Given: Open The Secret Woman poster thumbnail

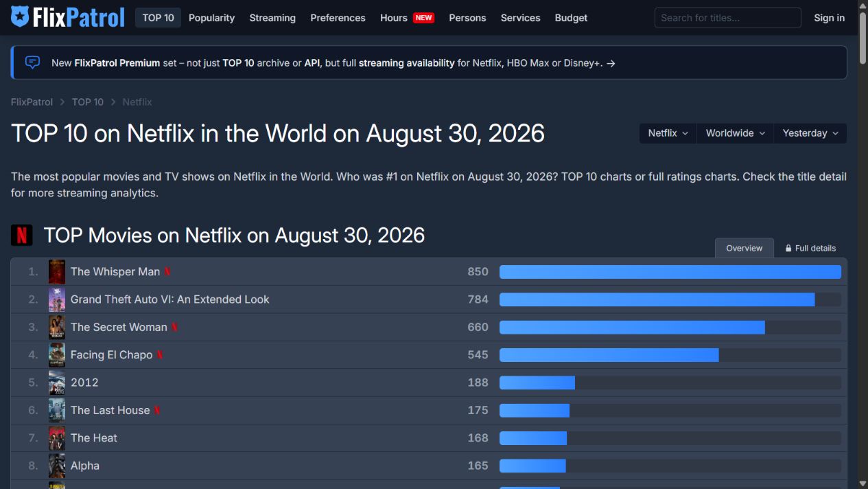Looking at the screenshot, I should pyautogui.click(x=57, y=328).
